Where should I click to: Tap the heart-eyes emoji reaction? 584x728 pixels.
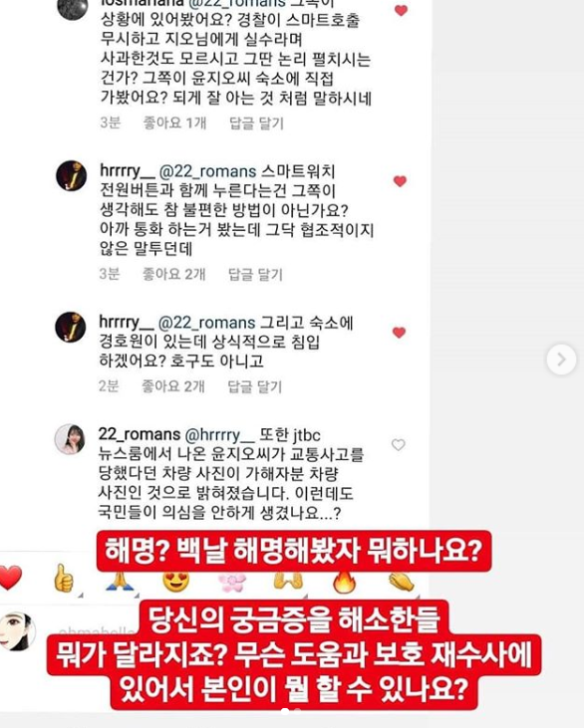click(176, 582)
